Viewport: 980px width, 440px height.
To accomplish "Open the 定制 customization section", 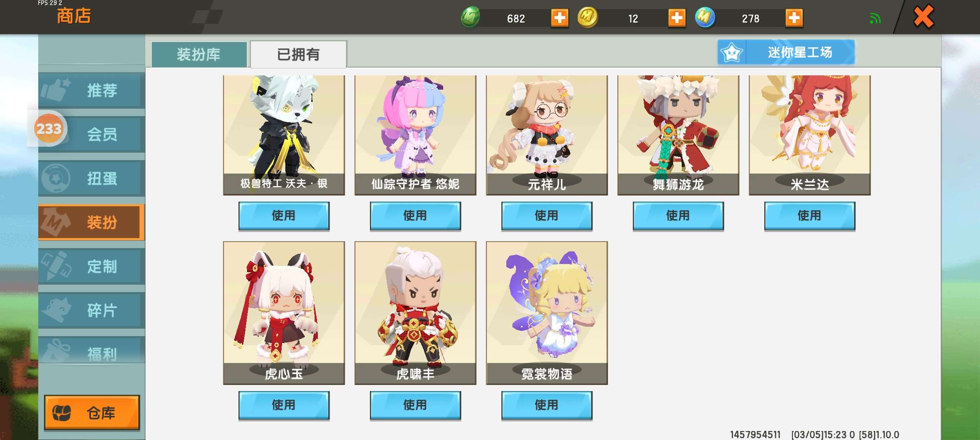I will pyautogui.click(x=92, y=266).
